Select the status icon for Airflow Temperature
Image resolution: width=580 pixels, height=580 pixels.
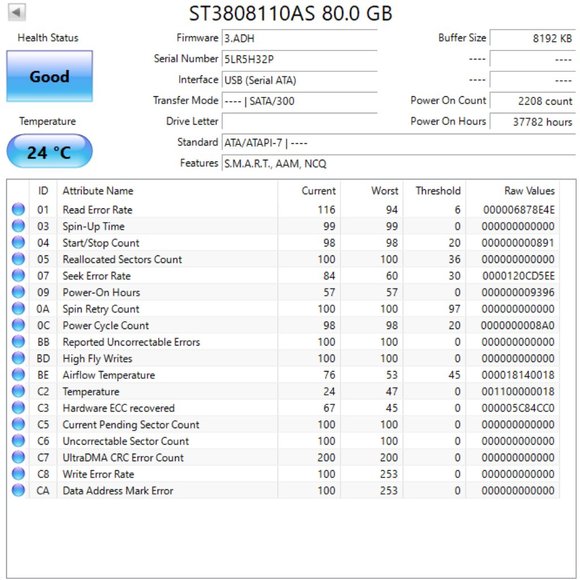(18, 375)
